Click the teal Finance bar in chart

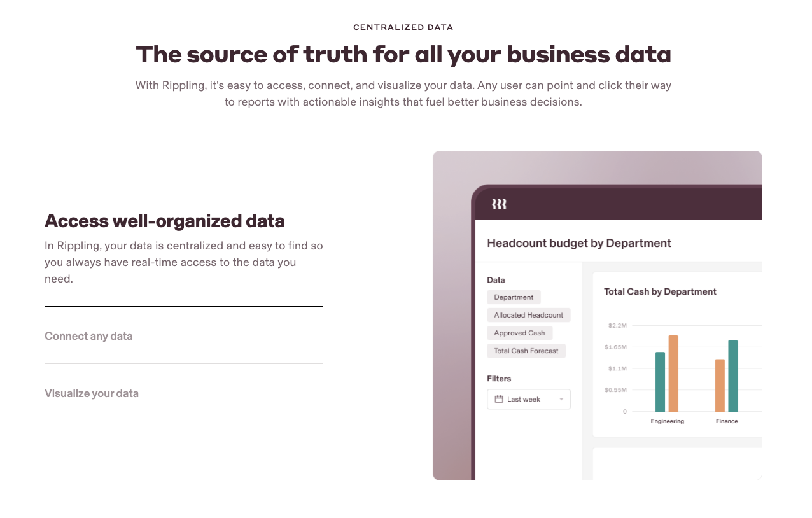click(733, 376)
